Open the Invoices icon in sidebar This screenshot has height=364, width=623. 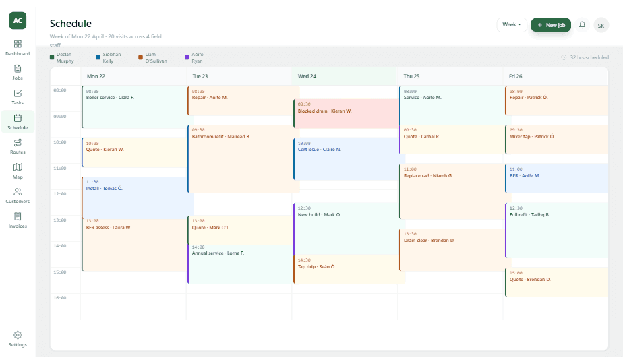pyautogui.click(x=18, y=216)
